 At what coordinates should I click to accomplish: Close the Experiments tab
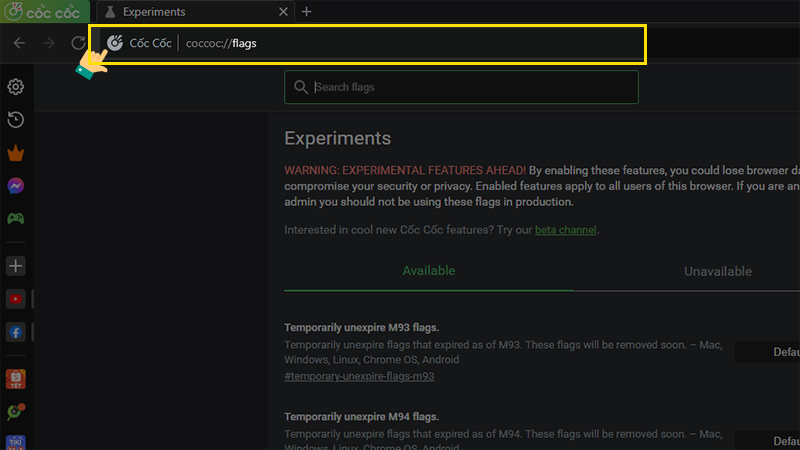click(283, 12)
